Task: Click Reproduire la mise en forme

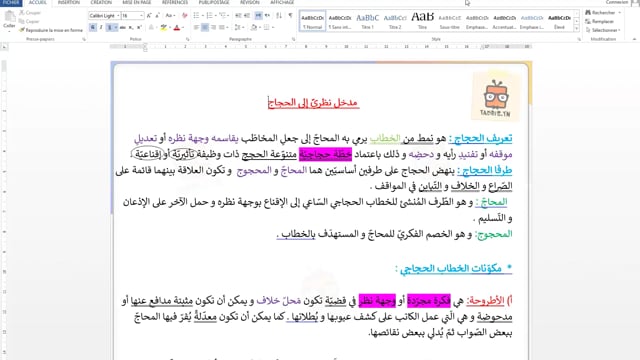Action: point(51,30)
